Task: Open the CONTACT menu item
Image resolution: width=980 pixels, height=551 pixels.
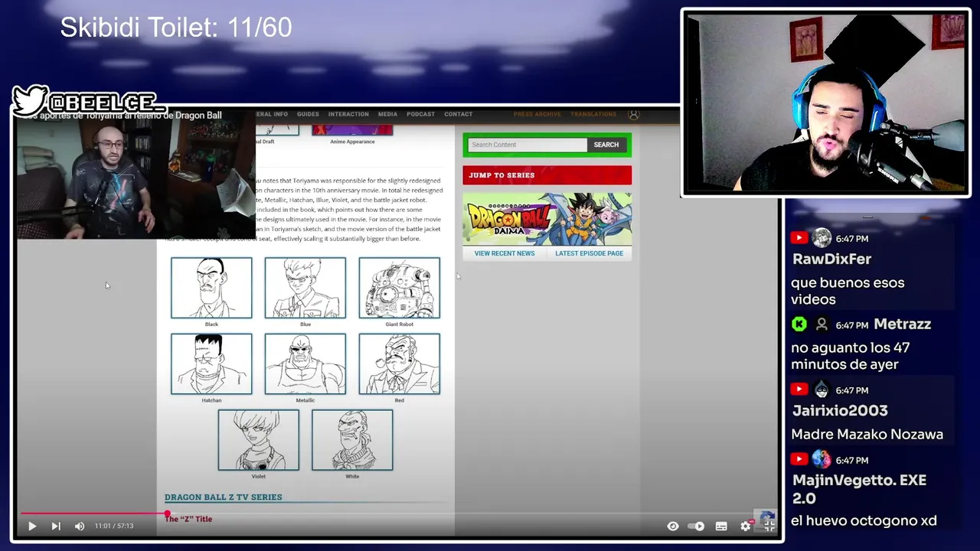Action: tap(458, 114)
